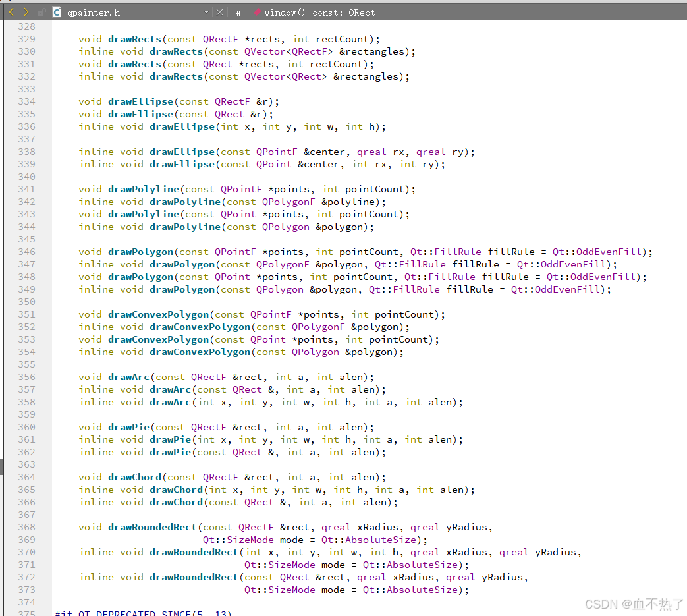Click QRect on line 357

247,389
